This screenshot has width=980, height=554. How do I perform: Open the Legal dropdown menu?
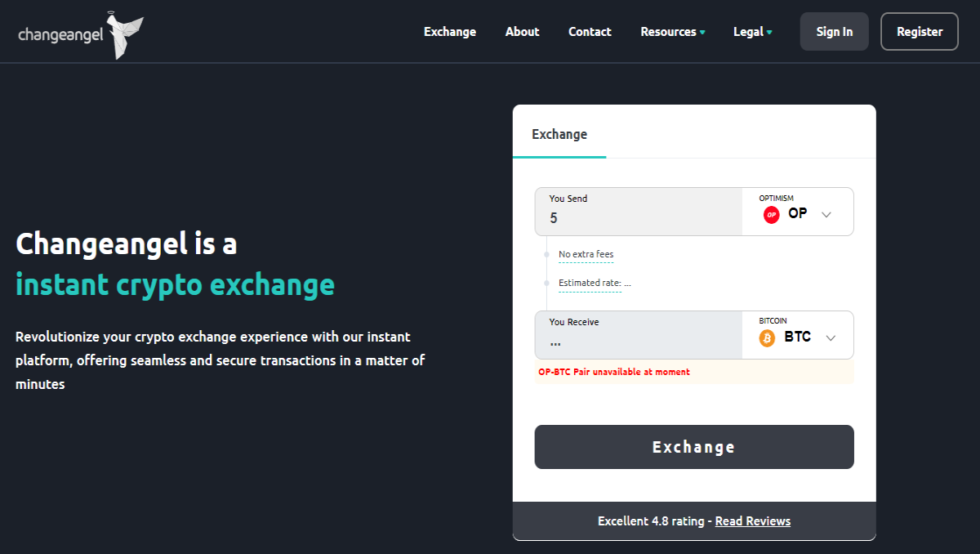(752, 32)
